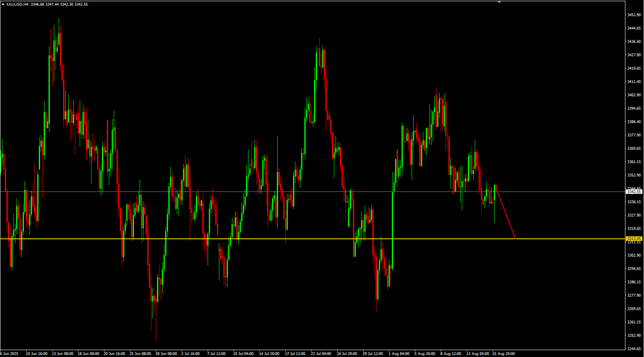Viewport: 644px width, 357px height.
Task: Click 3452.90 on the price scale
Action: [x=634, y=15]
